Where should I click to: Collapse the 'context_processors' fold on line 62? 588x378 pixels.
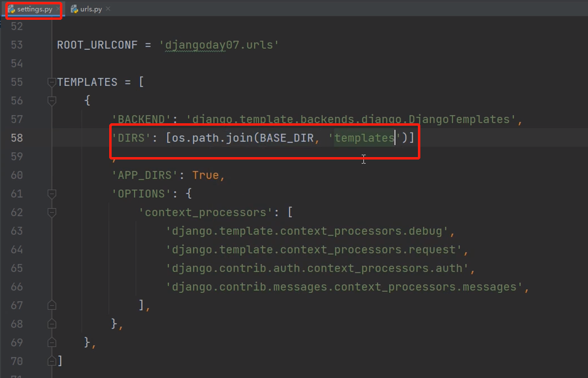[52, 212]
